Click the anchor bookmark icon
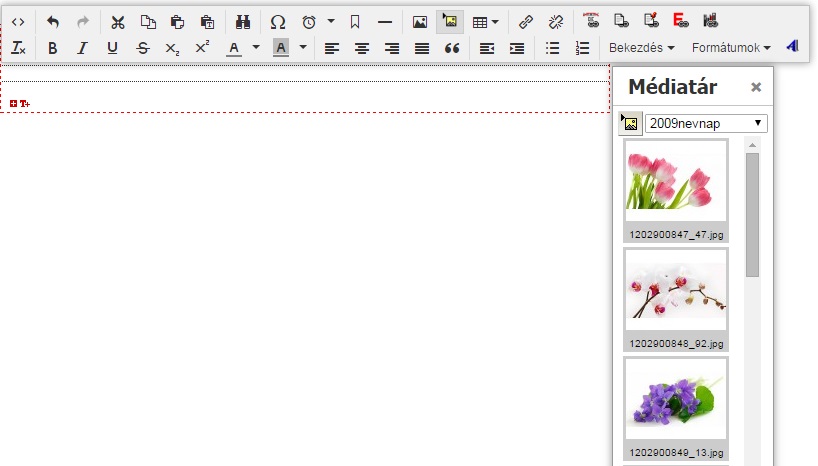 [x=355, y=21]
